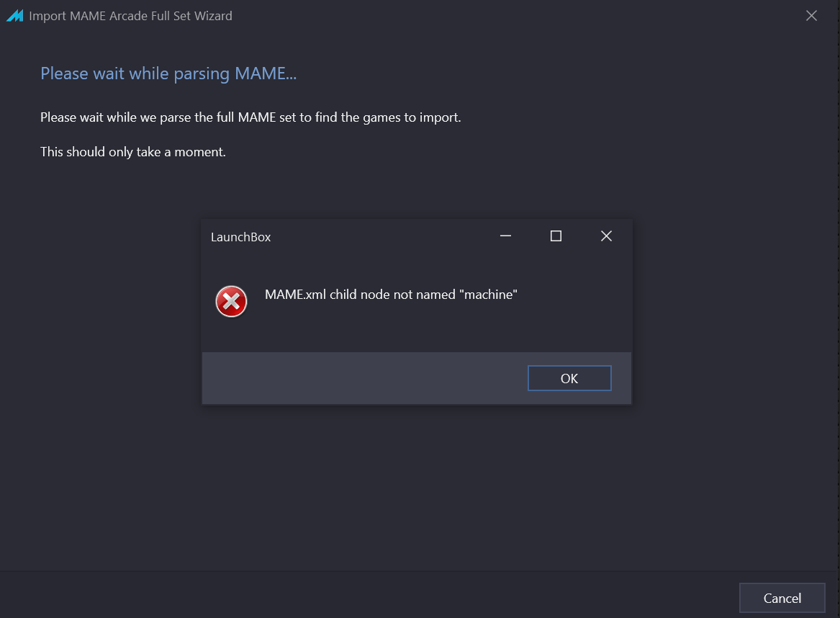Click the red error icon in the dialog
The height and width of the screenshot is (618, 840).
(231, 301)
